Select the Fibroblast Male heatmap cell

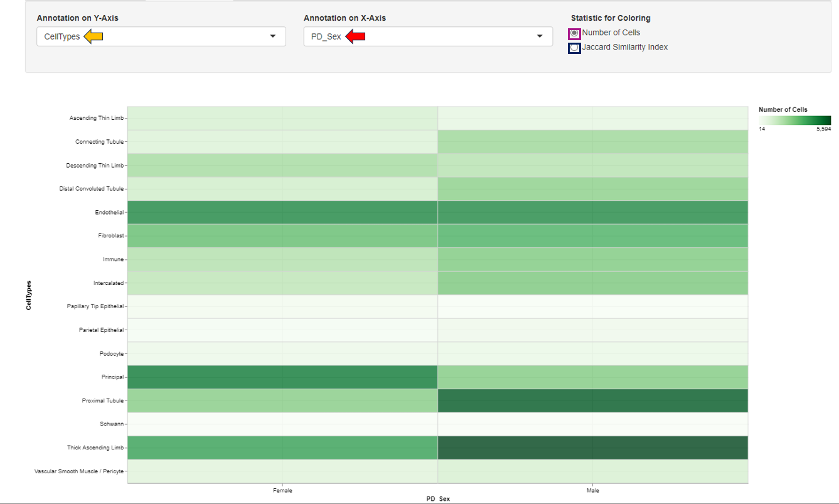pyautogui.click(x=593, y=236)
